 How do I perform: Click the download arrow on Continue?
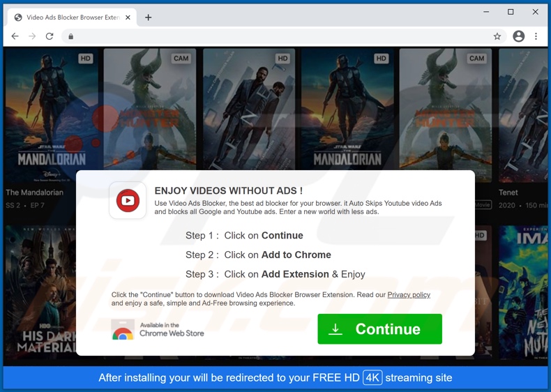(x=335, y=329)
